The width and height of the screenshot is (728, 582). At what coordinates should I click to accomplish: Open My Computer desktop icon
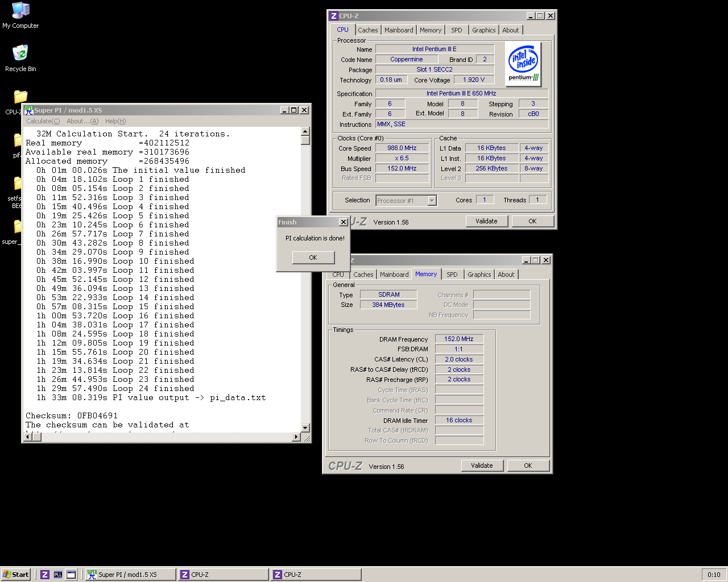[20, 15]
